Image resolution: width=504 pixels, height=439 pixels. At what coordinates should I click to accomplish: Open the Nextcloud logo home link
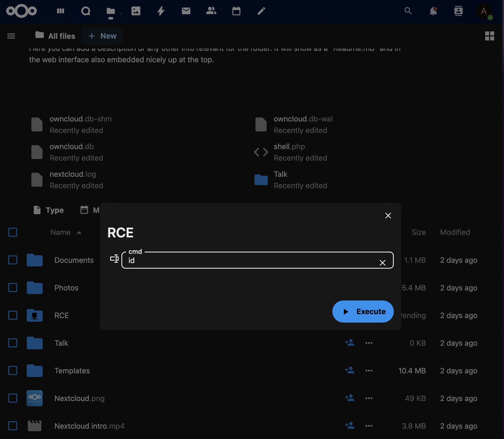point(21,11)
